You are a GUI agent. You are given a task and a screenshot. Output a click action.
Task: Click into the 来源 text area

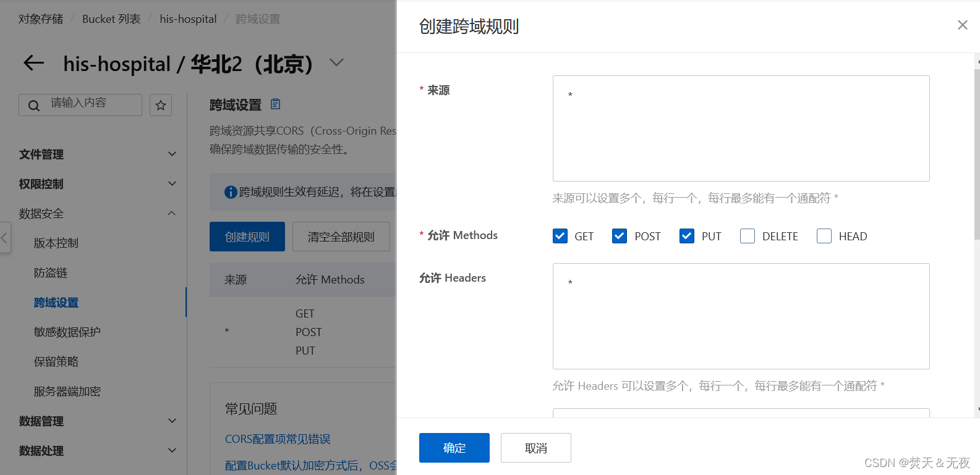pos(741,128)
